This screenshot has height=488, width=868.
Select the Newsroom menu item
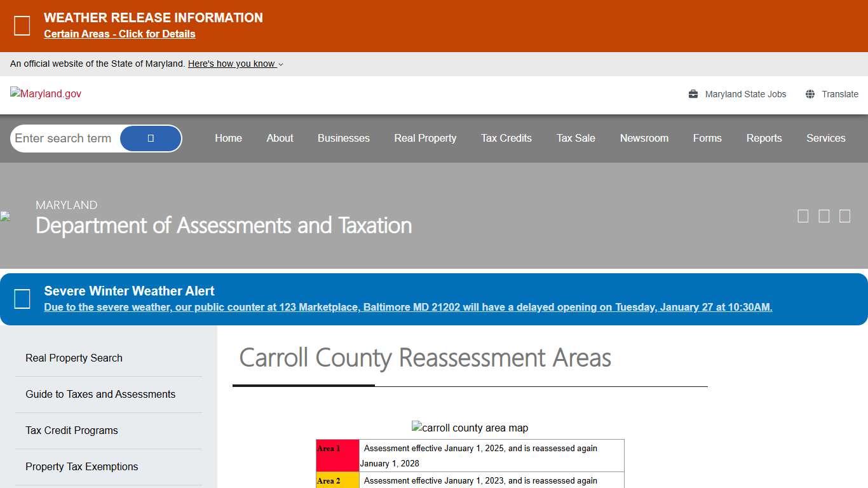coord(644,138)
